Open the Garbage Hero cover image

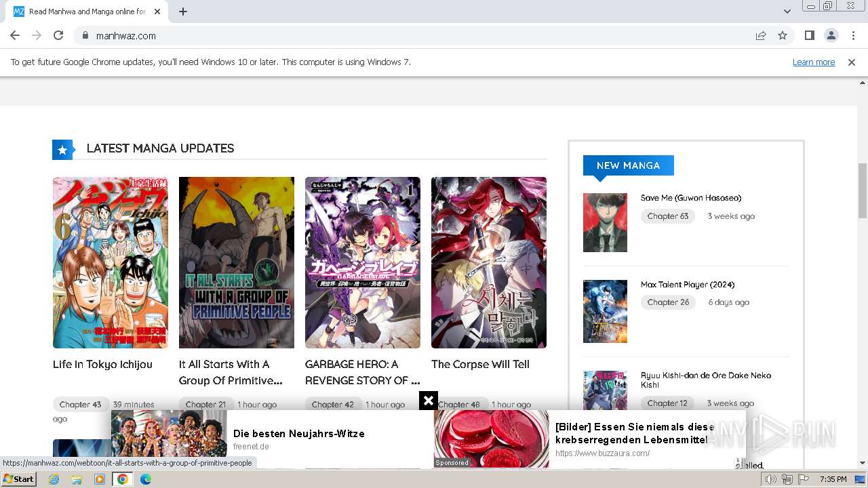click(363, 262)
